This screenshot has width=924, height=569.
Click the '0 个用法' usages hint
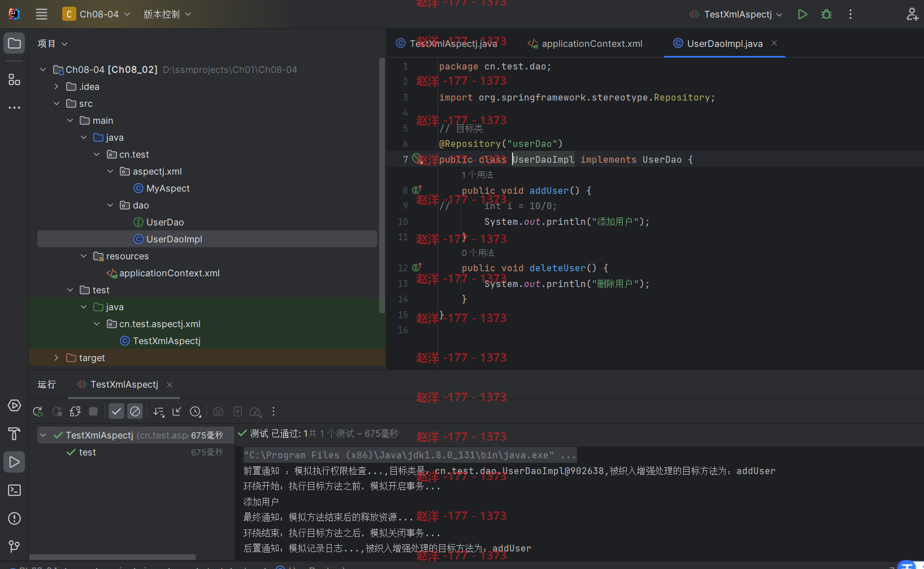pyautogui.click(x=478, y=253)
